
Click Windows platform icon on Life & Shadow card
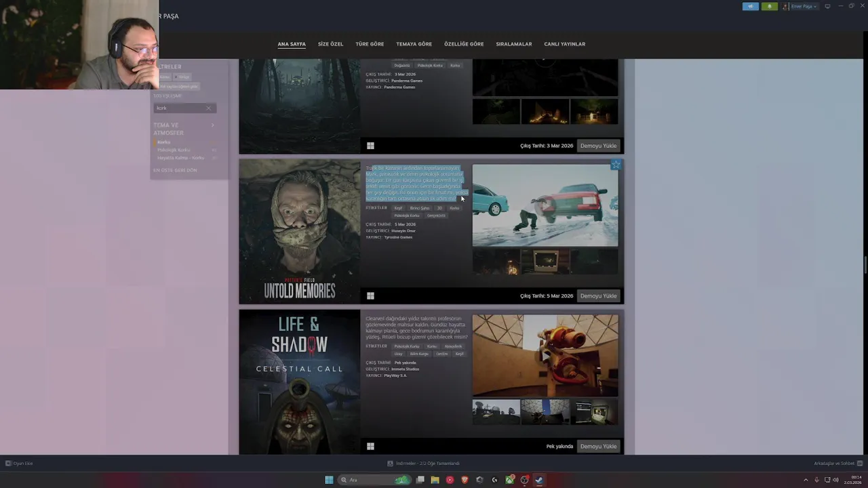pos(370,447)
